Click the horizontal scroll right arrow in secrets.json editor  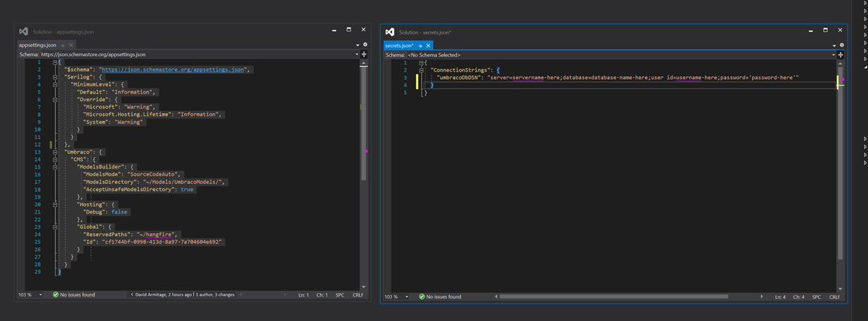[762, 297]
